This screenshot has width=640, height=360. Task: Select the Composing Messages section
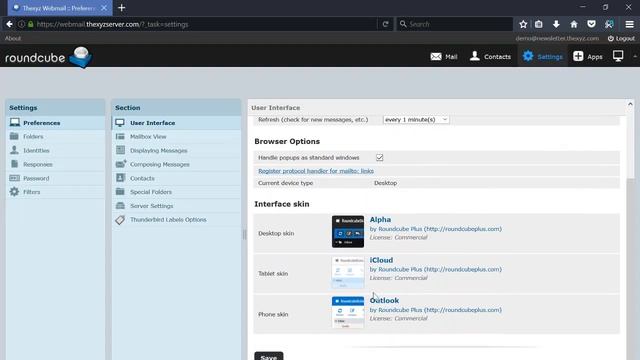177,164
